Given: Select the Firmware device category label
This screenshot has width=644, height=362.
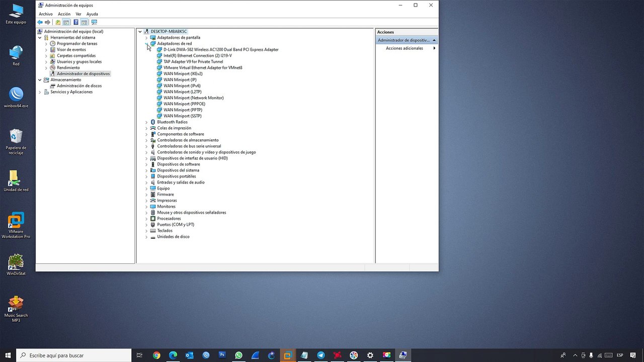Looking at the screenshot, I should (x=166, y=195).
